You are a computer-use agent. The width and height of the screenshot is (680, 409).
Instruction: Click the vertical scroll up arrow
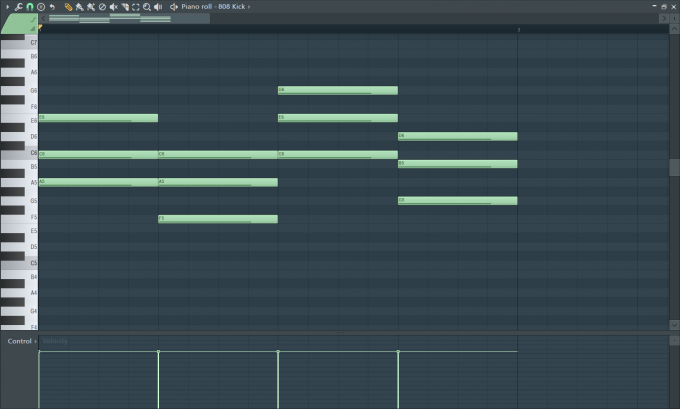674,29
